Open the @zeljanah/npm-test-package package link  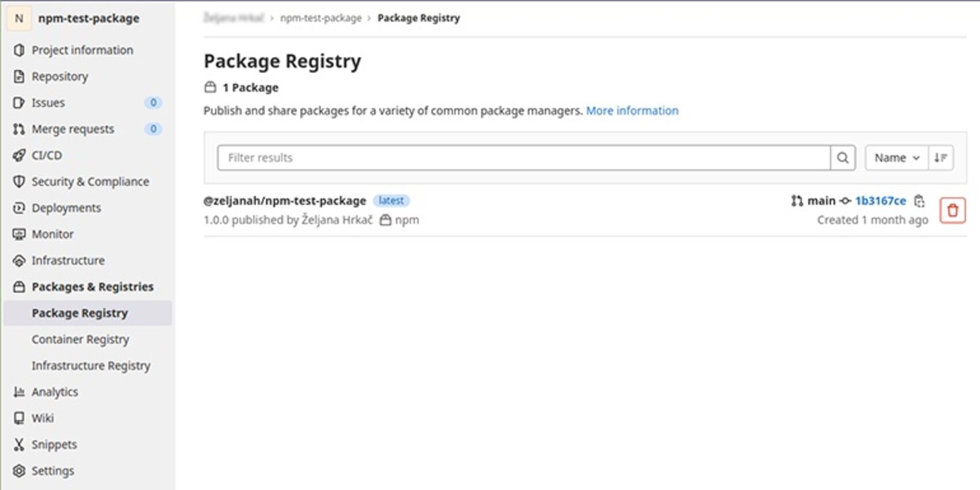tap(285, 201)
